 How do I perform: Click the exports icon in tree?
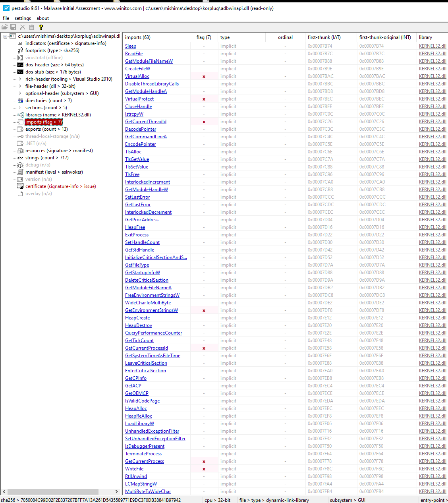(20, 129)
